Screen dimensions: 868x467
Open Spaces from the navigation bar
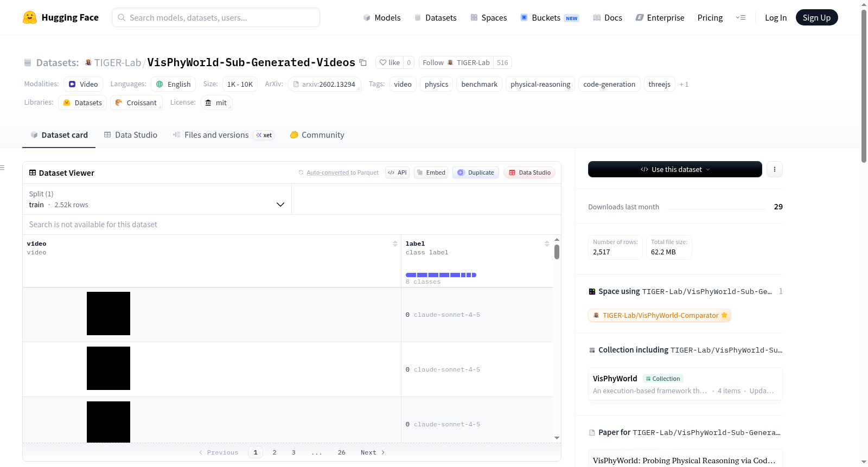(x=489, y=17)
